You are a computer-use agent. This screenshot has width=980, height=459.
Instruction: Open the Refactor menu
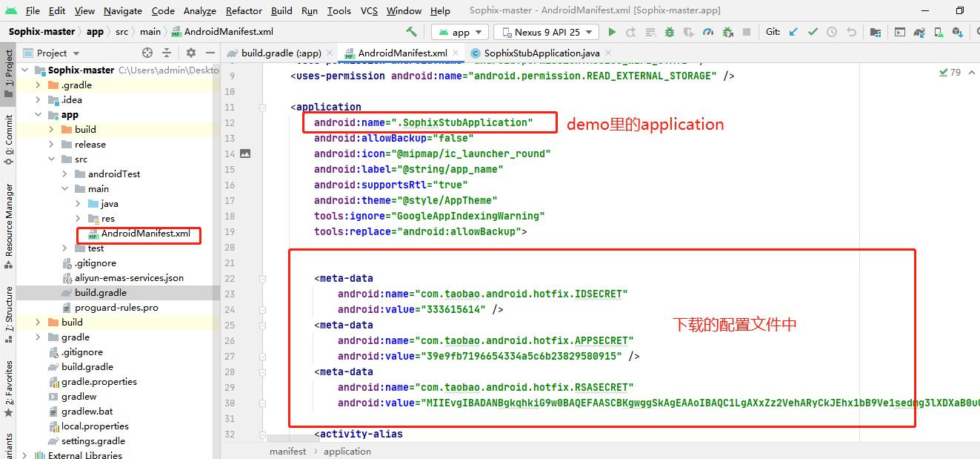(244, 10)
